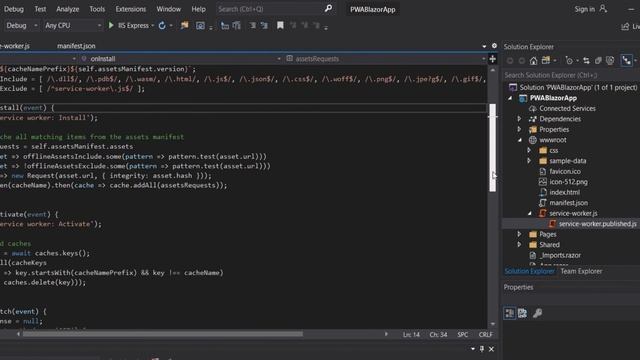Open the Help menu
The image size is (640, 360).
[198, 9]
